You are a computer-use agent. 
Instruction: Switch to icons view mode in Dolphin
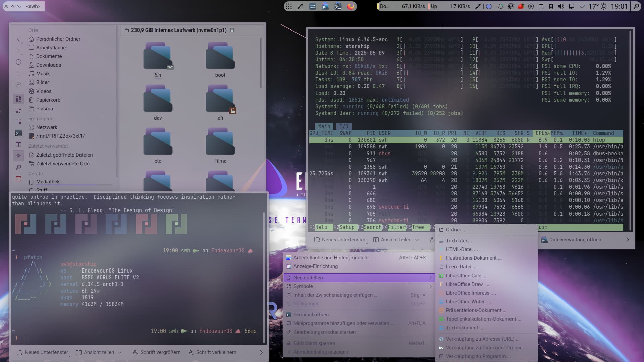click(18, 99)
